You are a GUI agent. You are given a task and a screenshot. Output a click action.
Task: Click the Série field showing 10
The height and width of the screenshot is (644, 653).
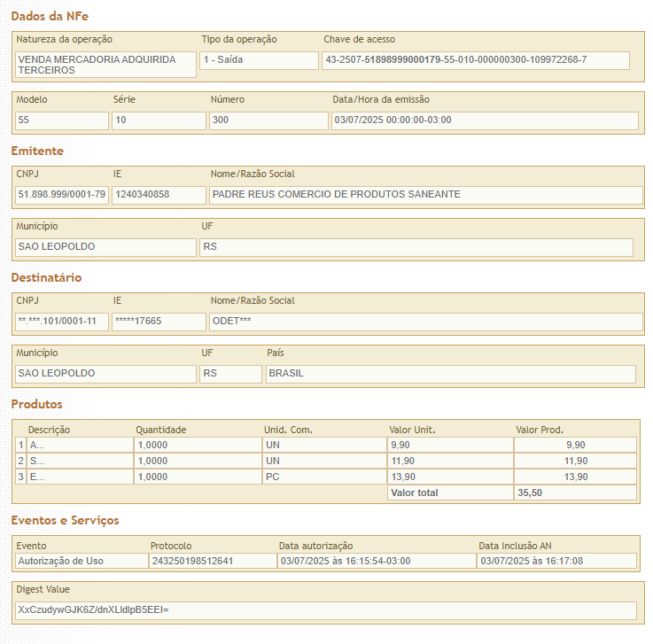(159, 120)
